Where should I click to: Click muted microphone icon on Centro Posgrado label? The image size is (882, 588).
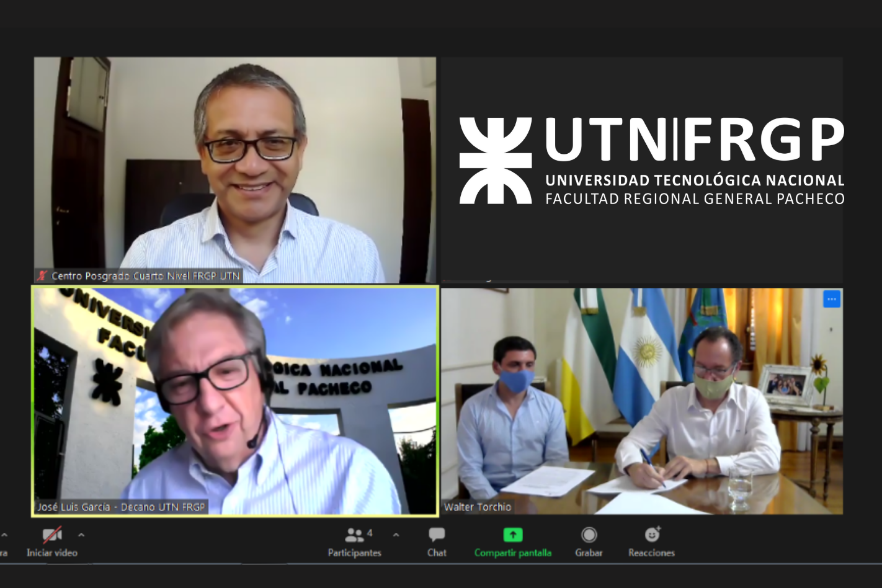click(42, 276)
